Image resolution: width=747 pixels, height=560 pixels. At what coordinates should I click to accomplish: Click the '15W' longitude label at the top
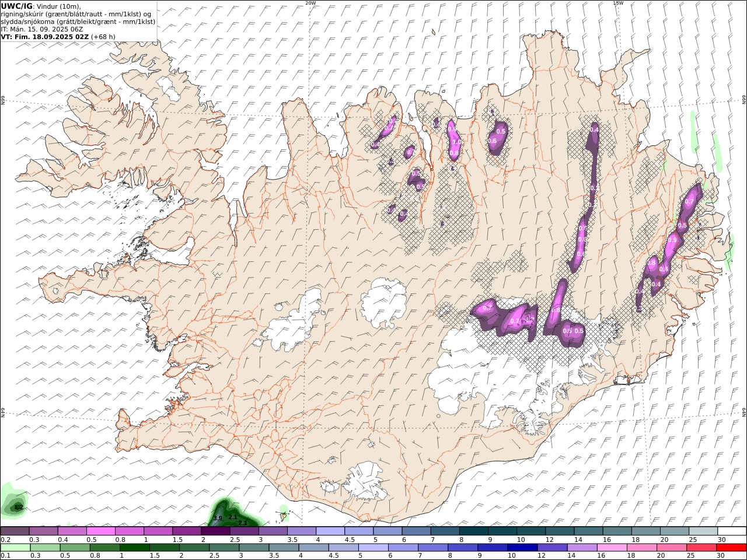(x=618, y=3)
